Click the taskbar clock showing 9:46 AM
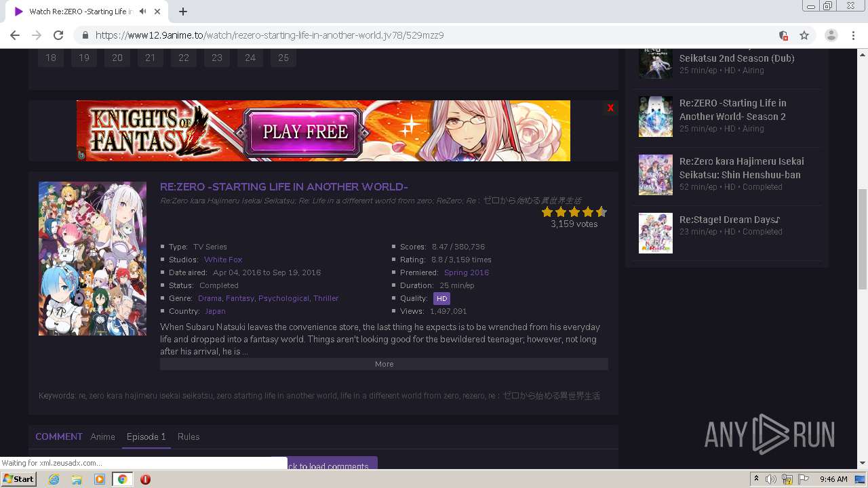The width and height of the screenshot is (868, 488). (x=833, y=479)
